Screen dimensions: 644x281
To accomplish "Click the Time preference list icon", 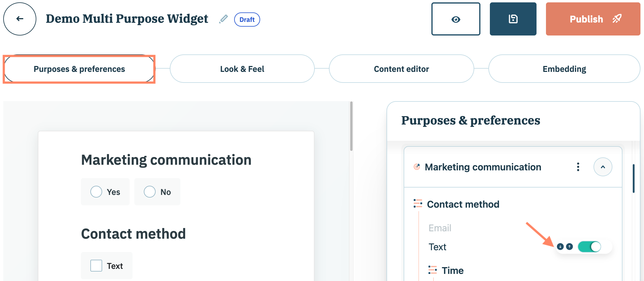I will 432,270.
